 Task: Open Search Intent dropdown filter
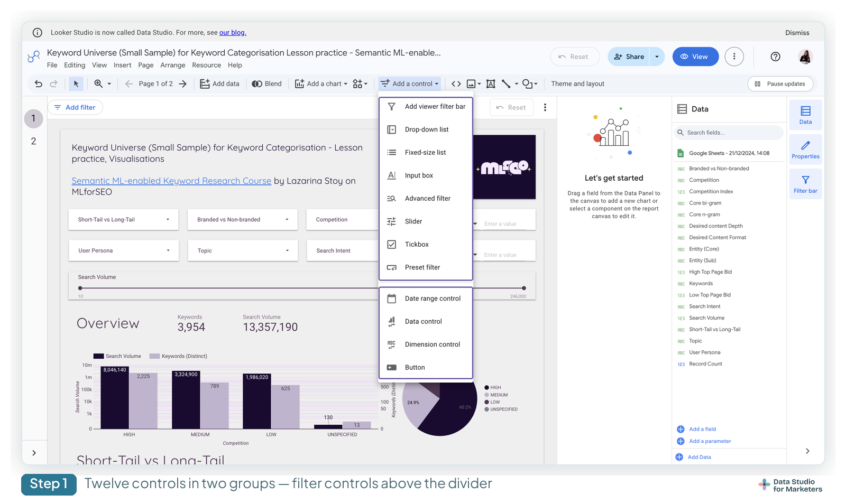343,250
